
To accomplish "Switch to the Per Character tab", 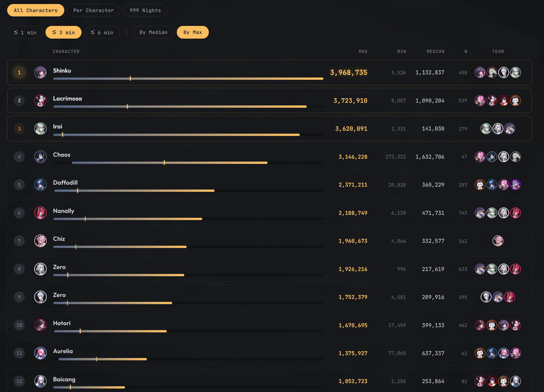I will pyautogui.click(x=94, y=10).
